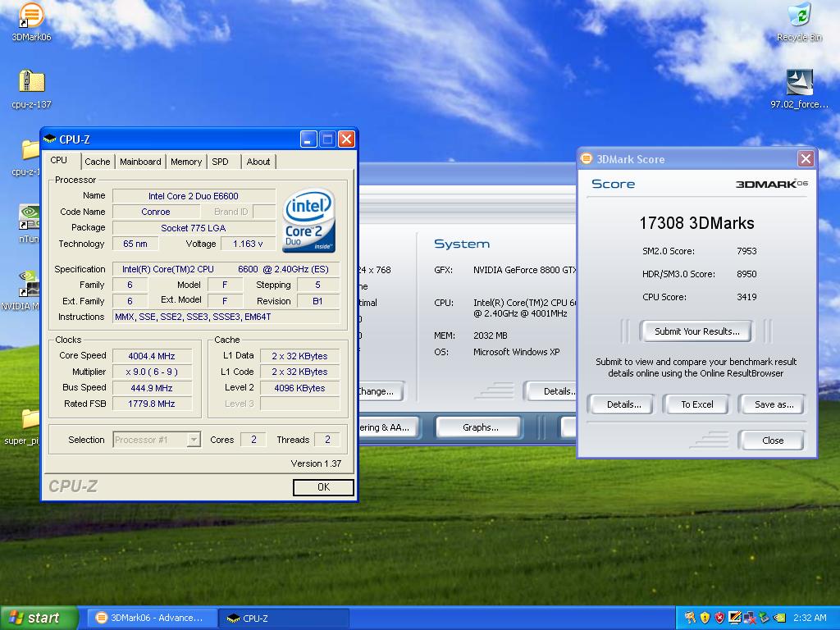Click the Code Name value Conroe
The height and width of the screenshot is (630, 840).
[x=155, y=212]
